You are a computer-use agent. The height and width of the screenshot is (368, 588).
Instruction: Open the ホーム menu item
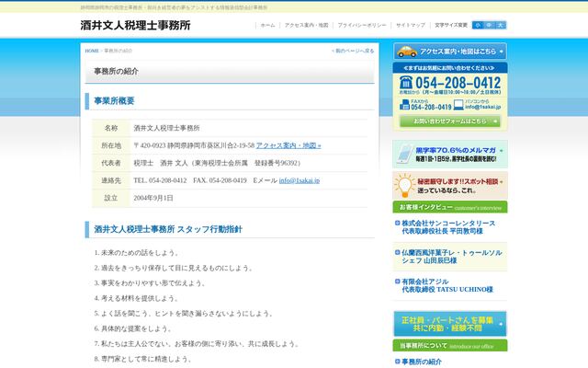[x=267, y=25]
